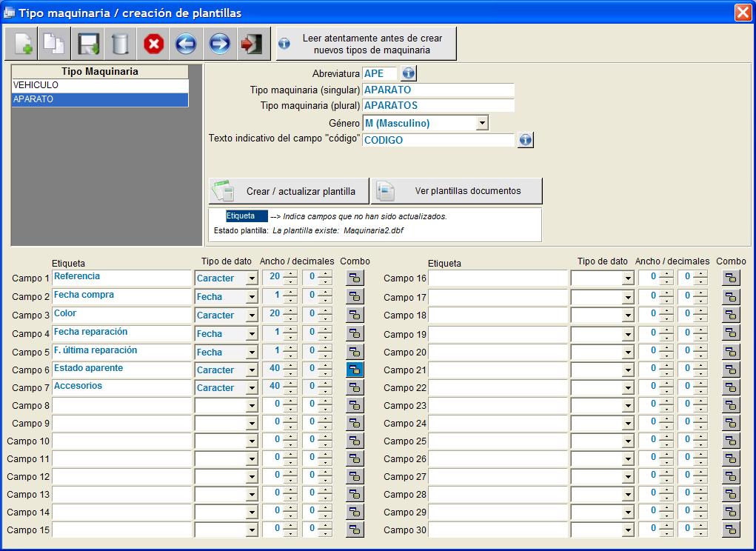Open Combo editor for Campo 7
Image resolution: width=756 pixels, height=551 pixels.
(x=355, y=387)
